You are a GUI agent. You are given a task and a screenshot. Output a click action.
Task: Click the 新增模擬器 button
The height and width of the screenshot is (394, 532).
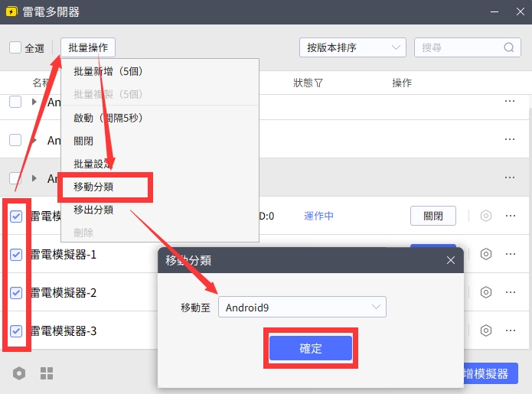pos(491,373)
